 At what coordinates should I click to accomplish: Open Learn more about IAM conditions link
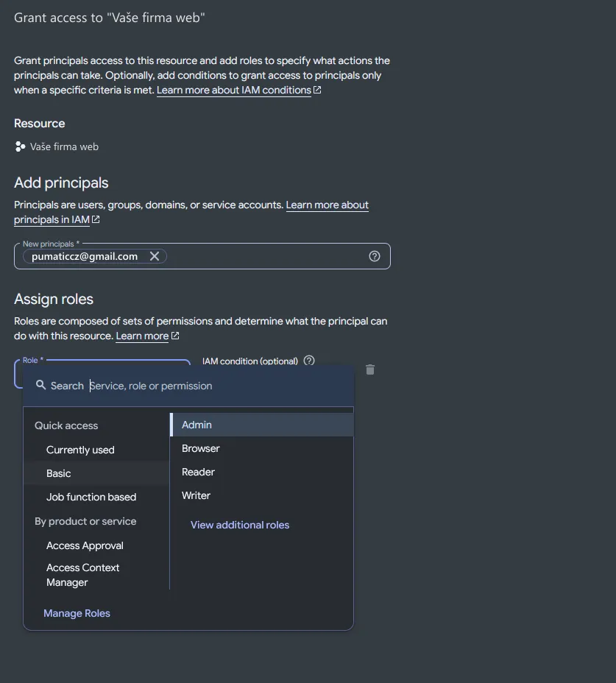(x=238, y=91)
